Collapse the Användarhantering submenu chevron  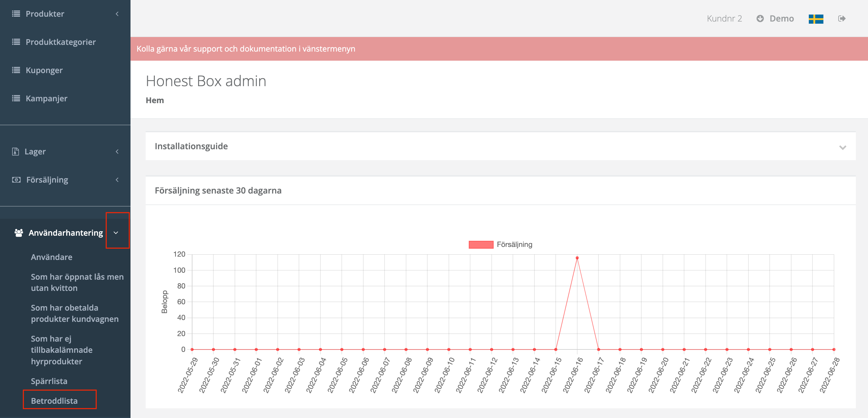116,233
